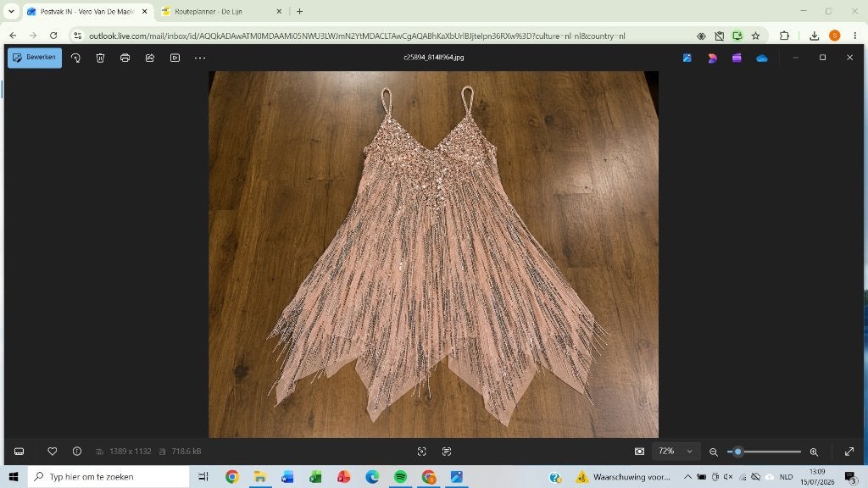Open Microsoft Edge from taskbar
Viewport: 868px width, 488px height.
click(372, 476)
